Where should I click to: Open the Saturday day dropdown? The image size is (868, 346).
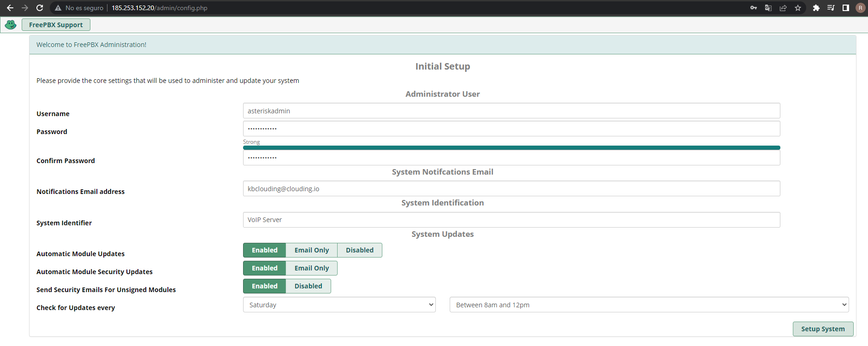point(339,305)
